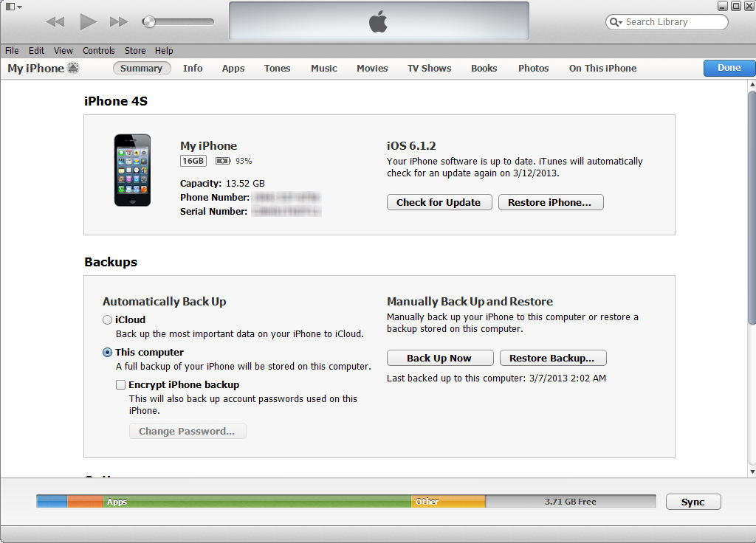
Task: Click the yellow Other capacity segment
Action: 448,502
